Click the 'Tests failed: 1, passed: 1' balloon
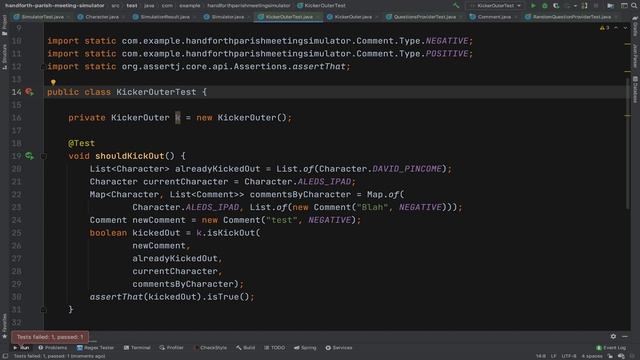The width and height of the screenshot is (640, 360). point(50,337)
